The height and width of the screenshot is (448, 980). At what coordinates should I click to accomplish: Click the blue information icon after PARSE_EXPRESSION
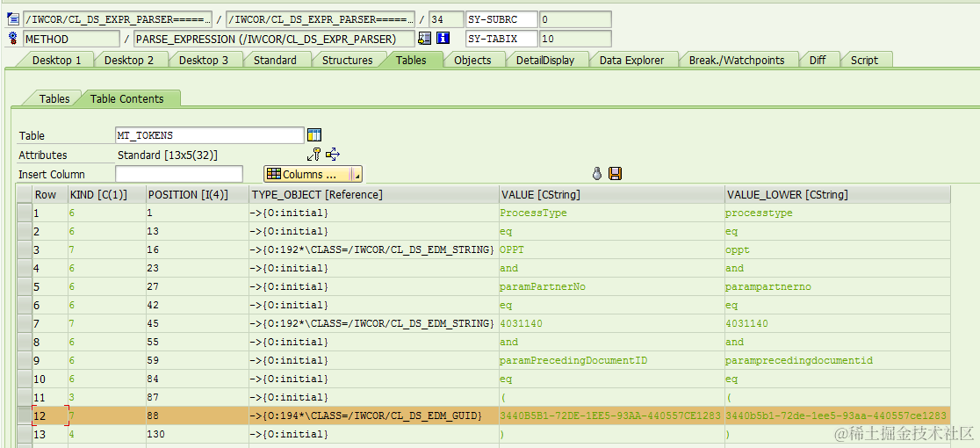(443, 39)
